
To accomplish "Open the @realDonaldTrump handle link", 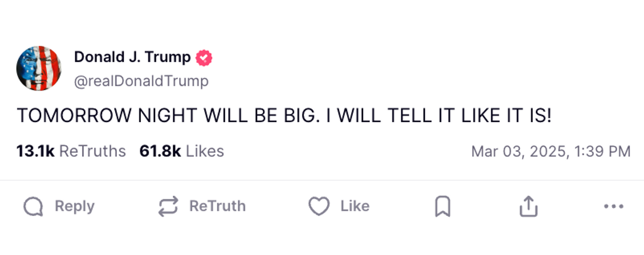I will [x=141, y=81].
